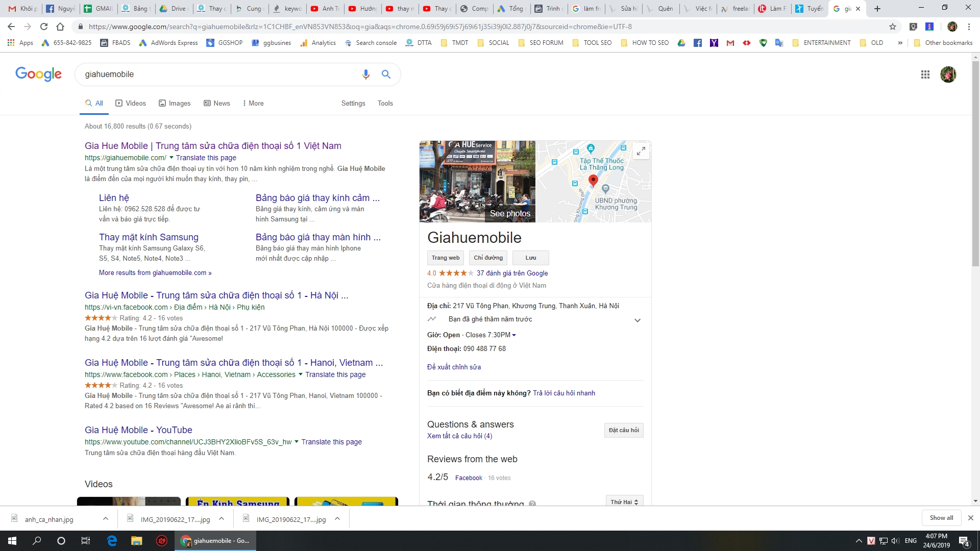This screenshot has height=551, width=980.
Task: Click the blue search magnifier button
Action: tap(386, 74)
